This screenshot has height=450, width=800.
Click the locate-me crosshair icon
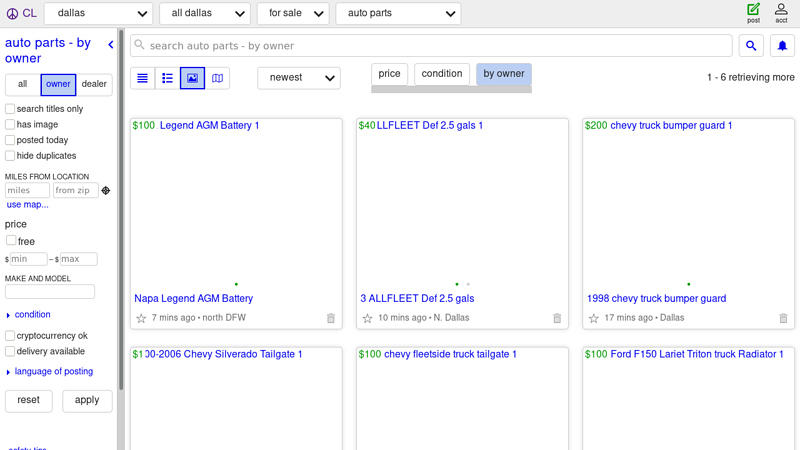(106, 190)
